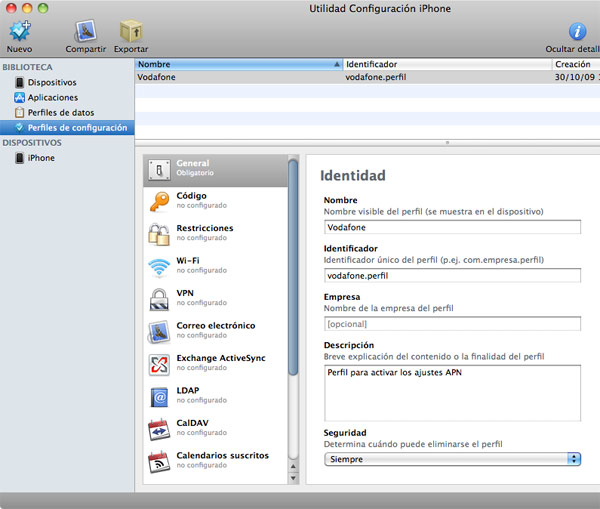This screenshot has height=509, width=600.
Task: Click the payload list scroll-down arrow
Action: tap(293, 478)
